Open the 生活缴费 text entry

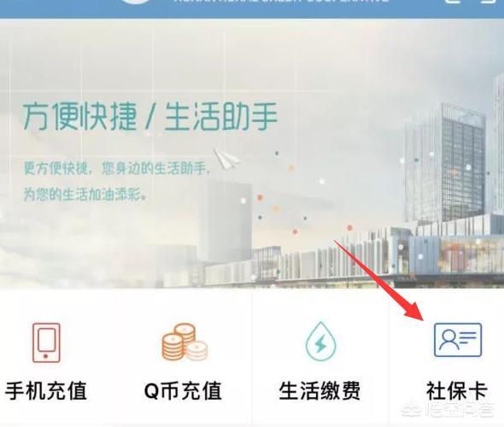(x=319, y=391)
